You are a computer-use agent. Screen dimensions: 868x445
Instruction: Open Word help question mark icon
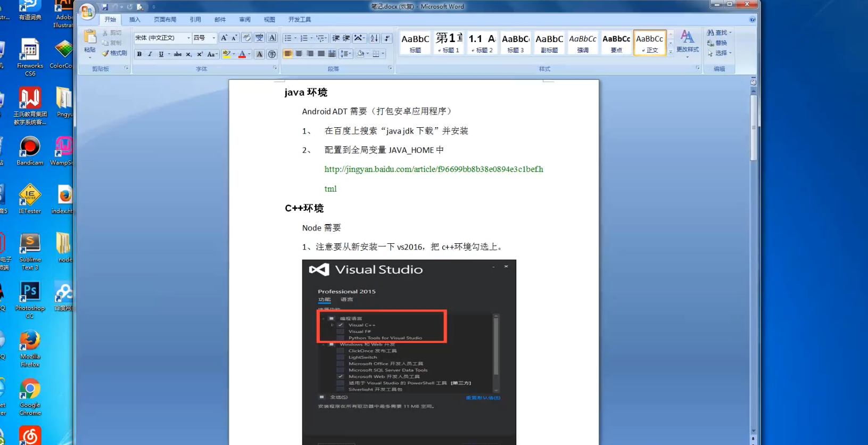(x=753, y=19)
